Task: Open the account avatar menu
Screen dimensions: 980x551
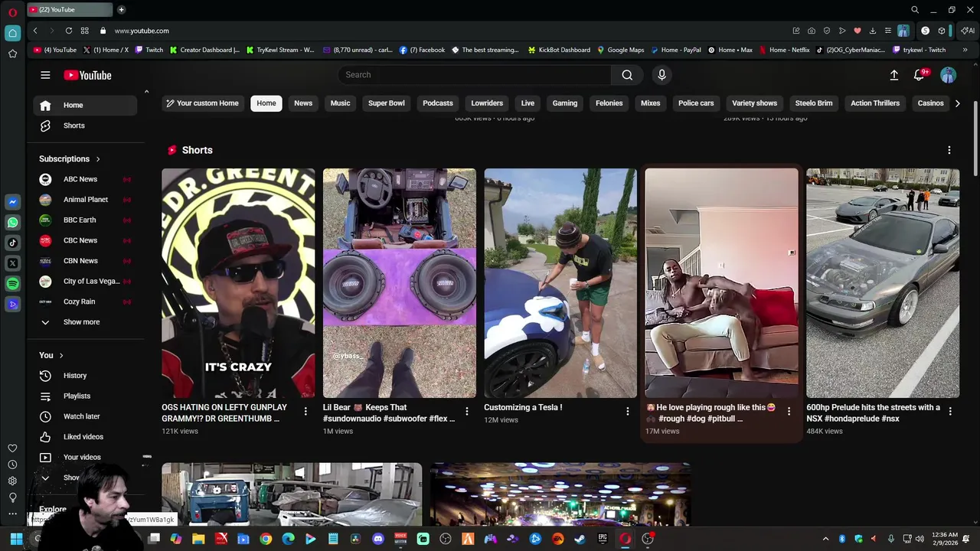Action: [x=948, y=75]
